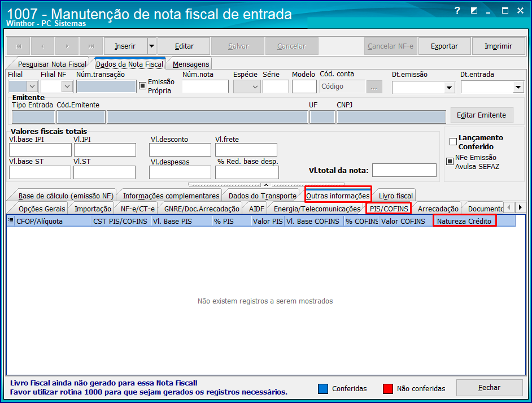Go to last record navigation button
532x403 pixels.
point(91,46)
